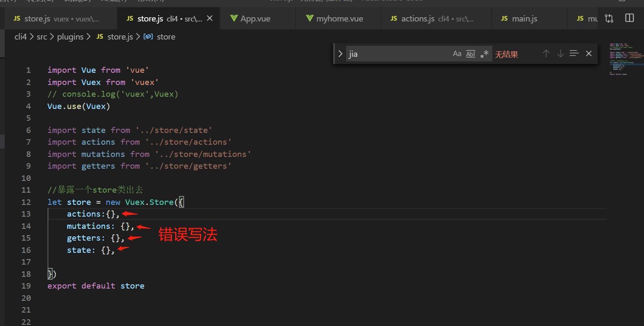Viewport: 644px width, 326px height.
Task: Go to the previous find match
Action: click(x=546, y=53)
